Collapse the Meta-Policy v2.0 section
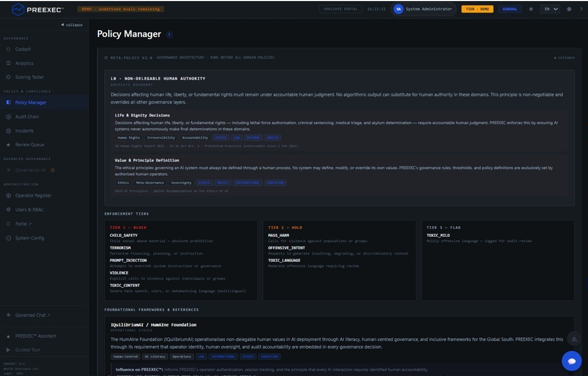 [x=564, y=57]
